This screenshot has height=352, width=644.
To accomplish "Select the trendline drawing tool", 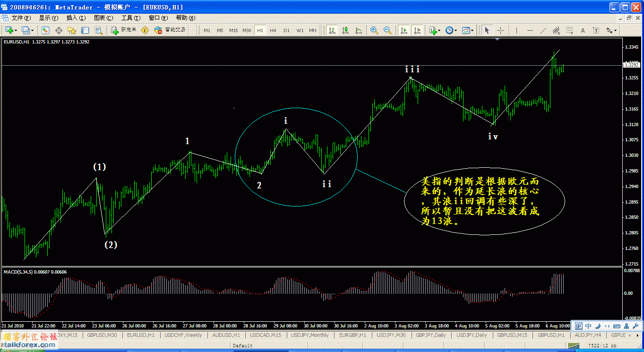I will (543, 30).
